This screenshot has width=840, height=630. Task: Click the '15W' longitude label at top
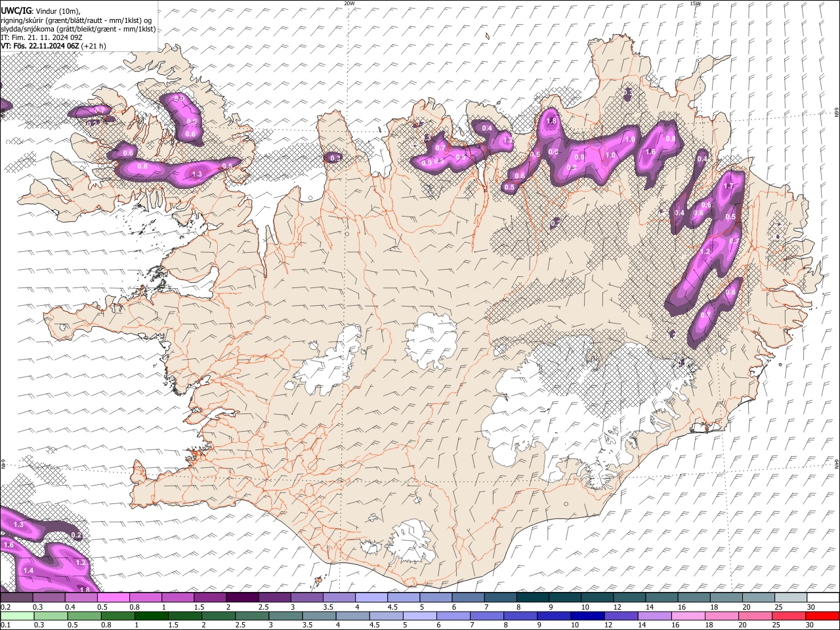[x=695, y=3]
